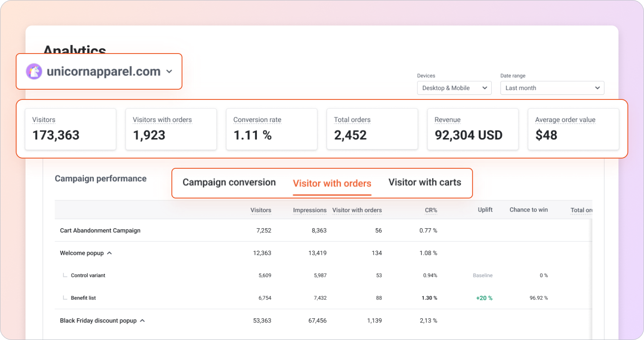Select the Benefit list variant row

pos(83,298)
